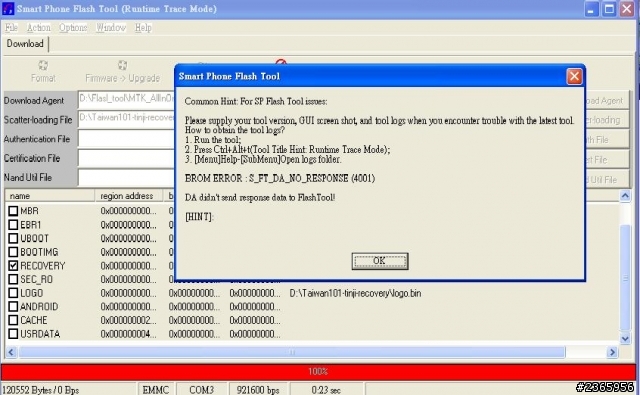Click the 921600 bps status entry
This screenshot has width=640, height=395.
tap(258, 390)
